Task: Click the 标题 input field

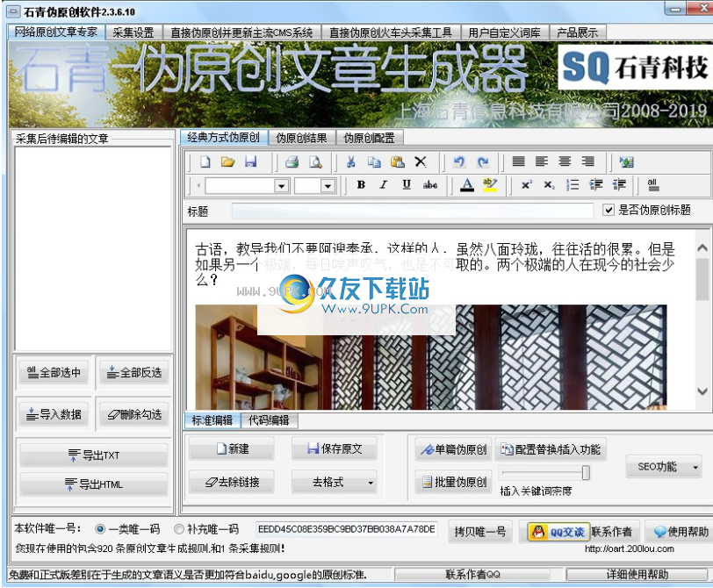Action: tap(413, 211)
